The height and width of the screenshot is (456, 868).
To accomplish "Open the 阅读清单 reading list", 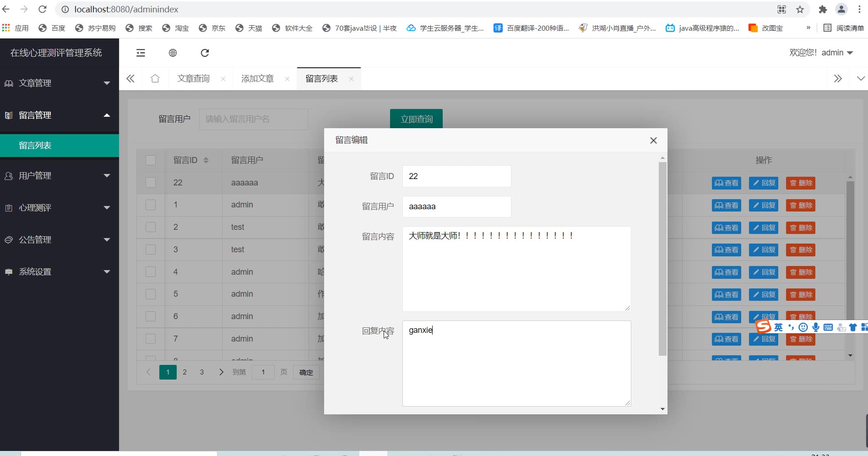I will [x=843, y=28].
